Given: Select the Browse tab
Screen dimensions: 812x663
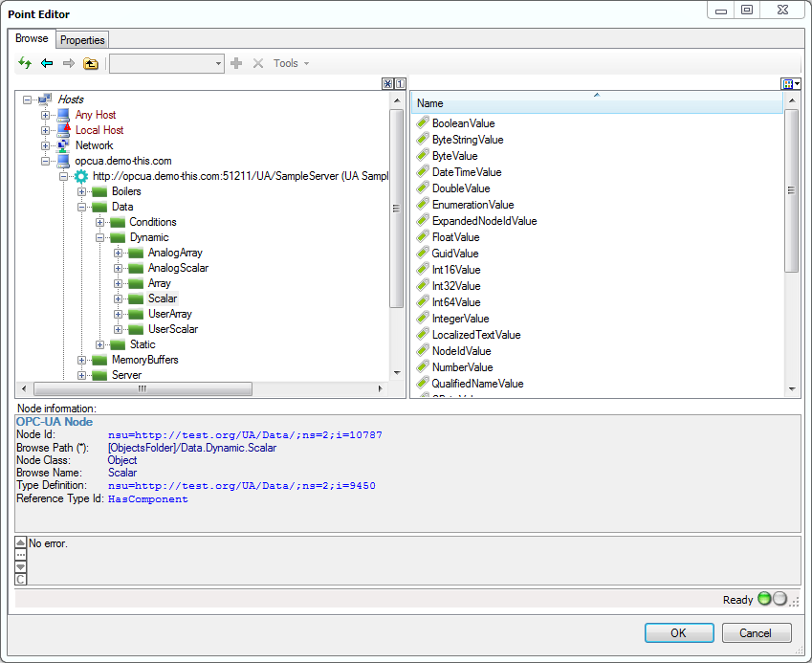Looking at the screenshot, I should tap(32, 39).
